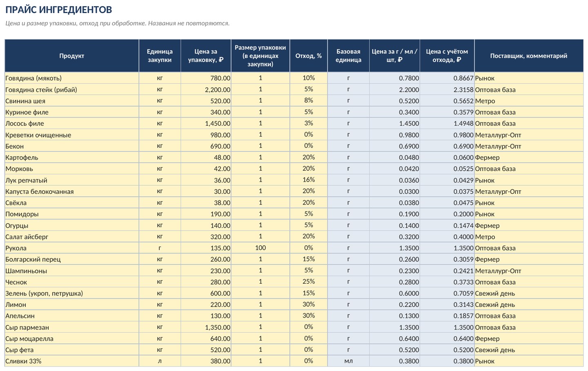Click the 'Помидоры' product cell

(72, 214)
